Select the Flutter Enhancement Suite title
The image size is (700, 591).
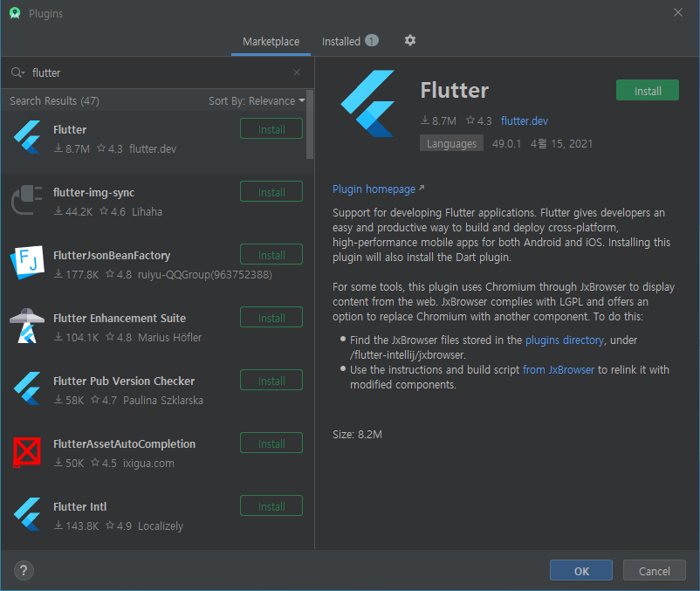pyautogui.click(x=120, y=319)
